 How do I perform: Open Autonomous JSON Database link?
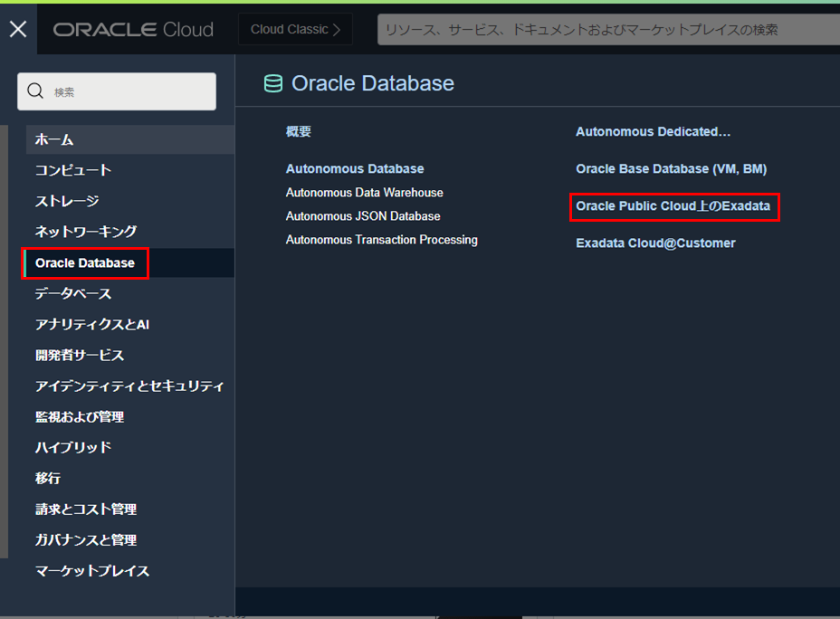coord(363,216)
